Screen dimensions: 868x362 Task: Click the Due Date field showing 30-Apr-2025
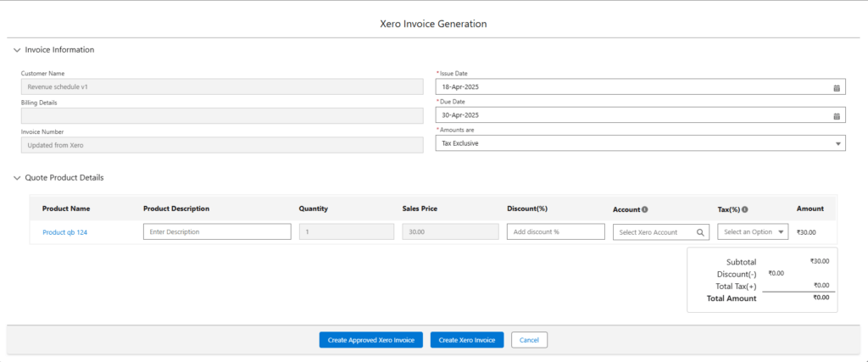pos(641,115)
